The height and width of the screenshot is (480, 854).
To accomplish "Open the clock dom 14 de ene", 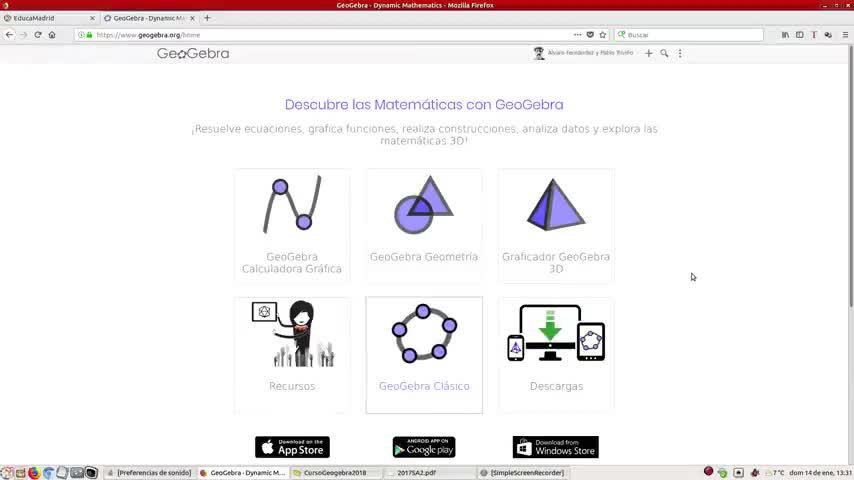I will (x=820, y=473).
